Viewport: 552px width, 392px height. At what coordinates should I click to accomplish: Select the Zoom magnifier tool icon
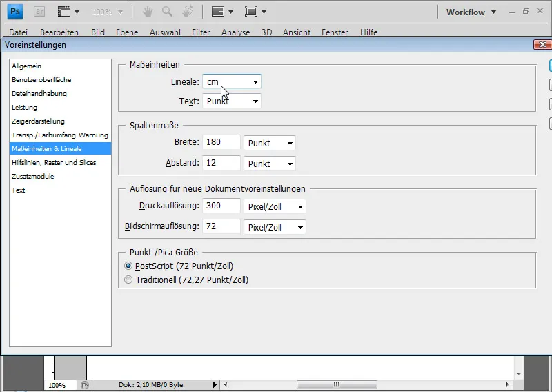tap(167, 12)
